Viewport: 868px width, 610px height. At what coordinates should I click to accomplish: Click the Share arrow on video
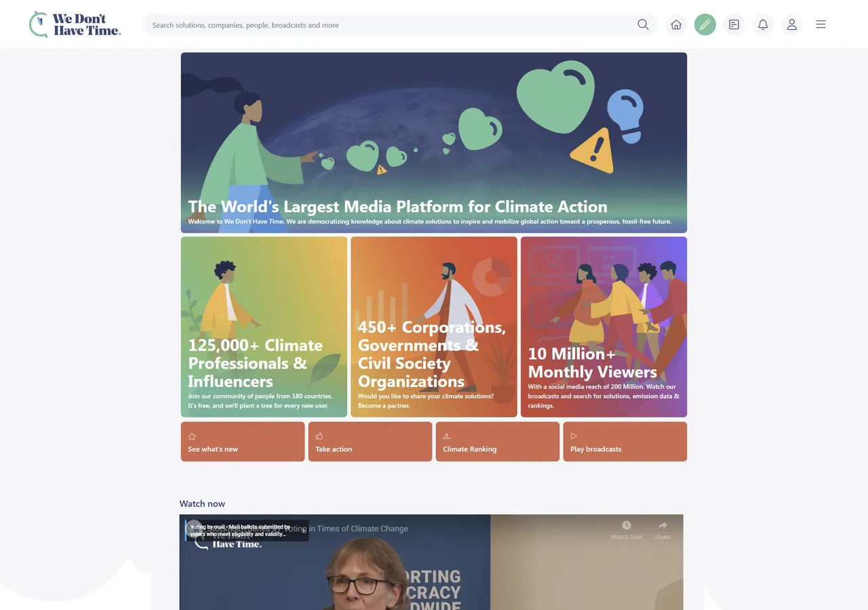click(663, 526)
